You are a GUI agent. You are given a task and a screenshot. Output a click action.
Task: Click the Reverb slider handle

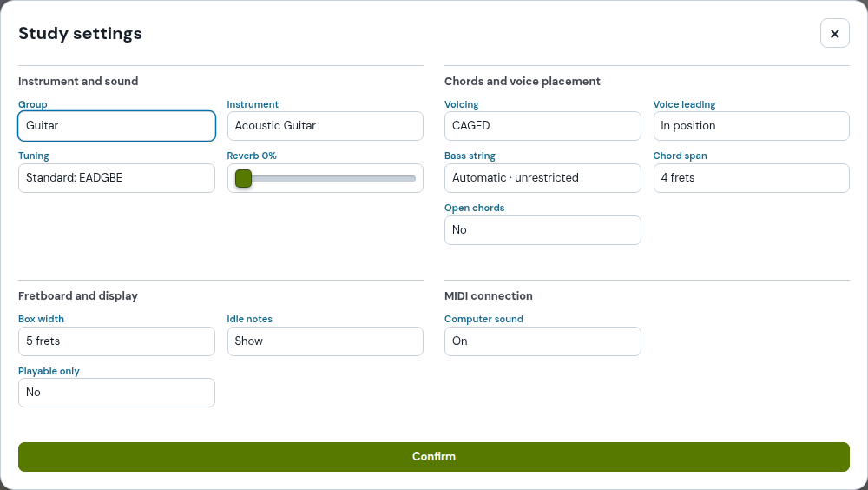[244, 178]
